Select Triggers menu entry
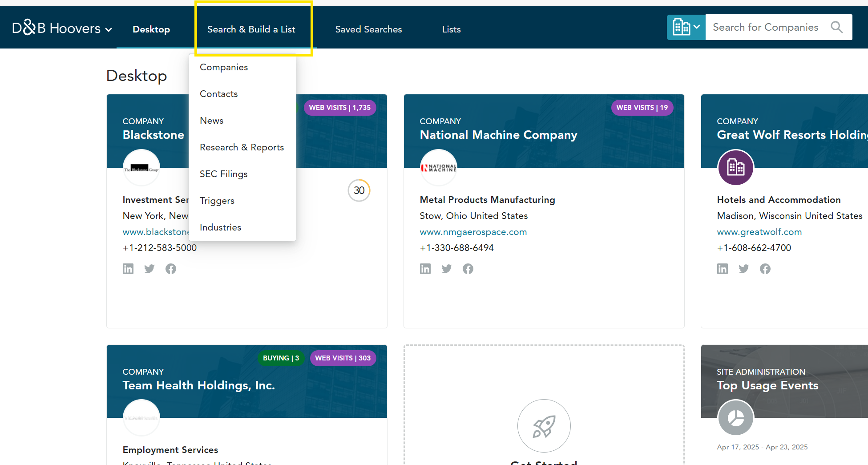This screenshot has width=868, height=465. click(242, 201)
